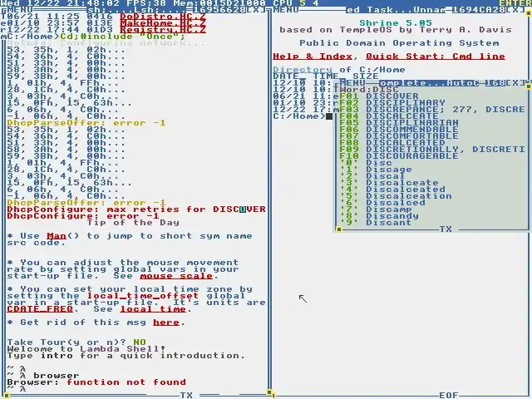
Task: Choose F04 DISCALCEATE autocomplete suggestion
Action: pyautogui.click(x=389, y=116)
